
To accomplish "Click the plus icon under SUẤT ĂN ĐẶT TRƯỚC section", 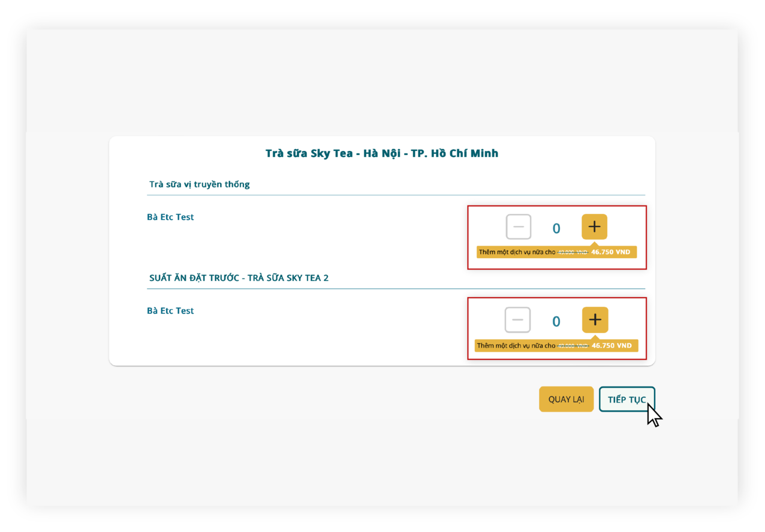I will 595,320.
